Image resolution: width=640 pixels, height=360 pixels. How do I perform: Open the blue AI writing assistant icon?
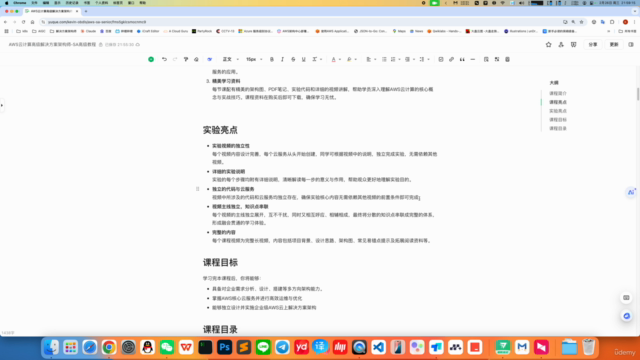pos(209,59)
